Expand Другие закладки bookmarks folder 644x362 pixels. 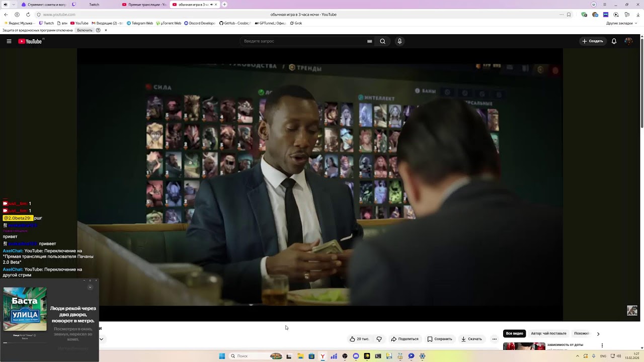click(x=621, y=23)
